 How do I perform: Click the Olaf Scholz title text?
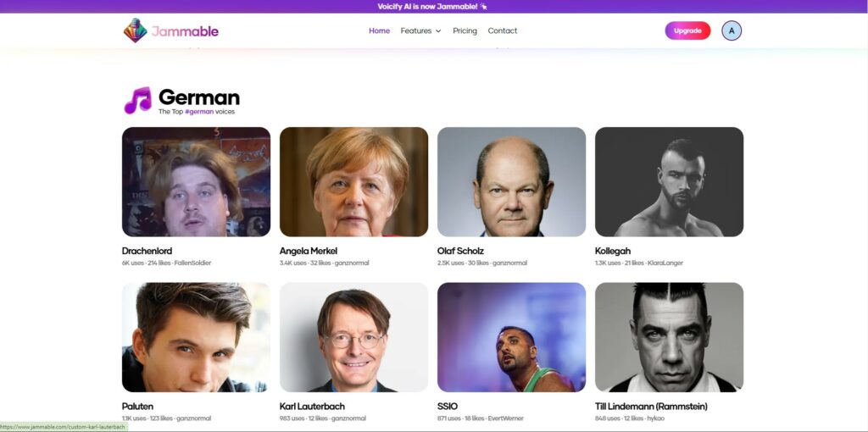pos(460,251)
